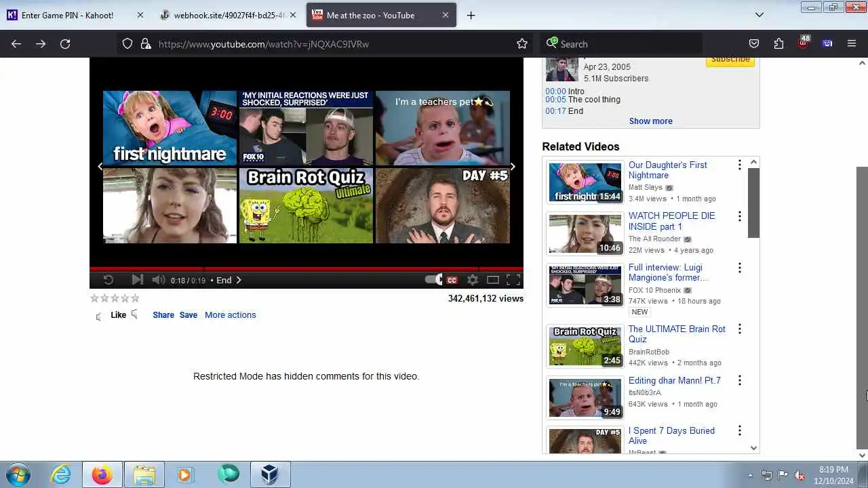Open the Firefox hamburger menu
The width and height of the screenshot is (868, 488).
(x=852, y=43)
